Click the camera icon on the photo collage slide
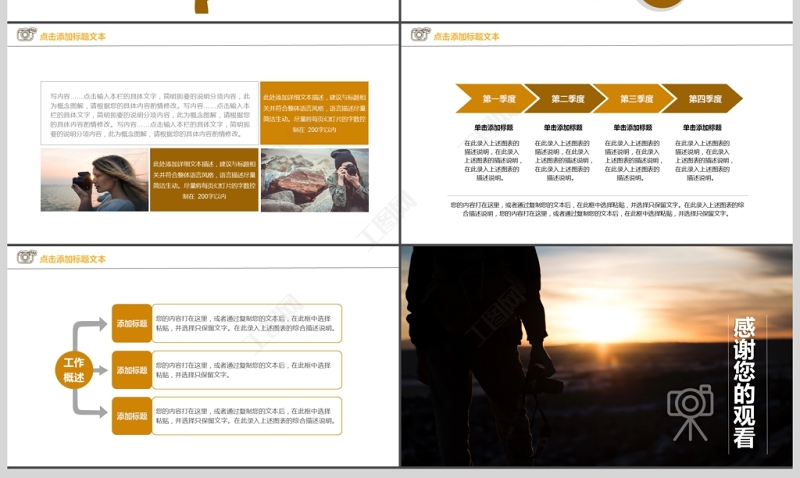 click(x=26, y=35)
